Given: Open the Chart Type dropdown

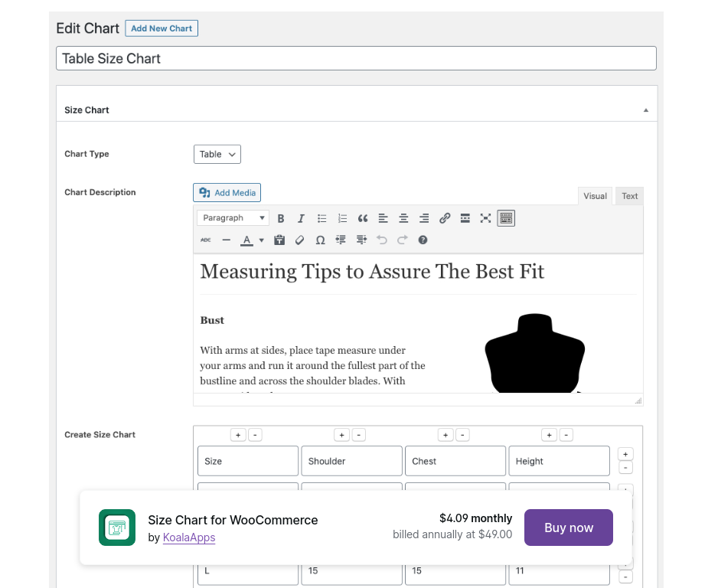Looking at the screenshot, I should (x=217, y=154).
